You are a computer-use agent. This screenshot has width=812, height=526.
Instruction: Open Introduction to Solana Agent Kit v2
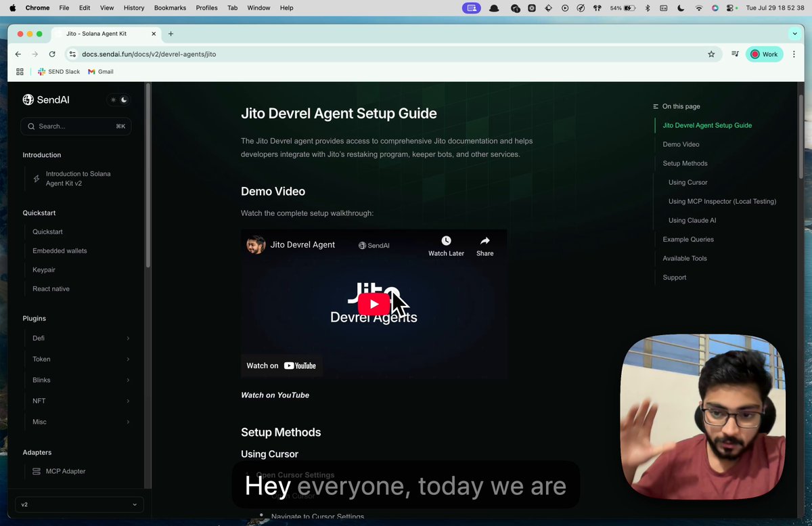78,179
